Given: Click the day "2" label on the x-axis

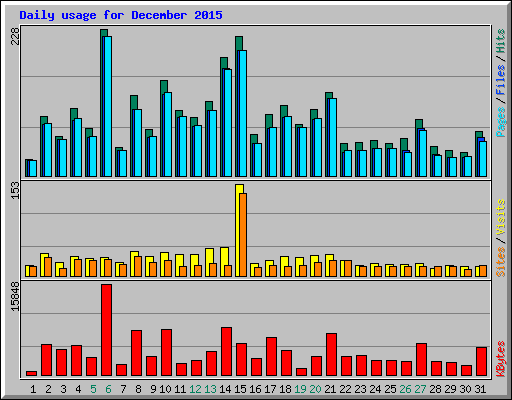Looking at the screenshot, I should 48,389.
